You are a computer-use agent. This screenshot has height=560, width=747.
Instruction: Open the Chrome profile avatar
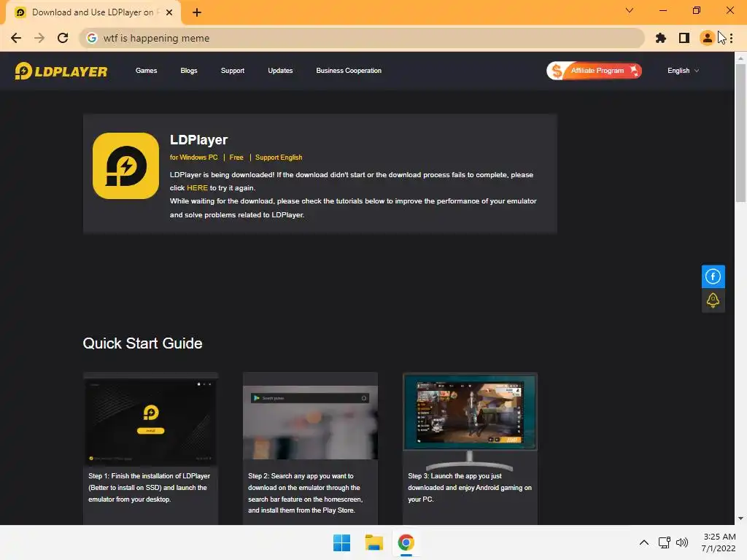[x=707, y=38]
